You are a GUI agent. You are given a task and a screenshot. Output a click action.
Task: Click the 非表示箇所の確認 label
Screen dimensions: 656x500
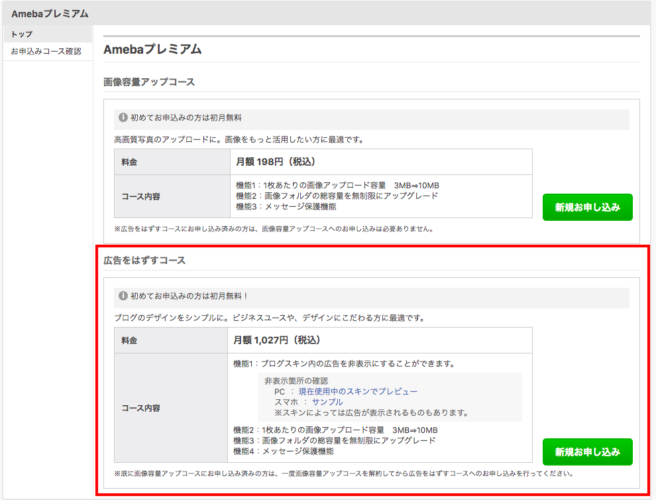tap(296, 381)
